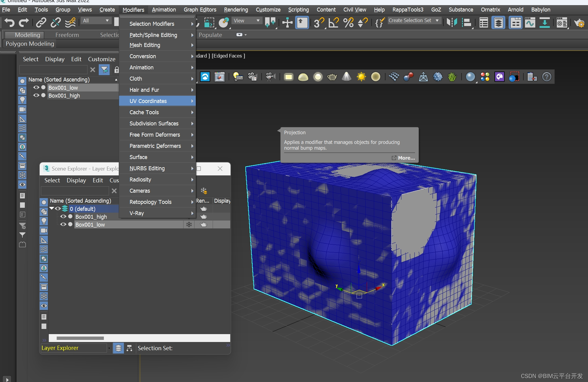Select the Box001_high item in Layer Explorer
This screenshot has width=588, height=382.
(x=91, y=217)
